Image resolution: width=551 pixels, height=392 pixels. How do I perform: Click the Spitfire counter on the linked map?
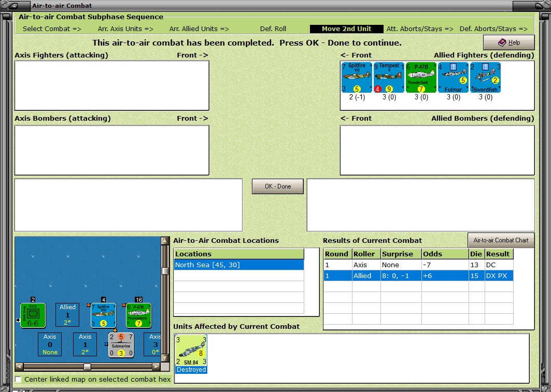point(103,315)
